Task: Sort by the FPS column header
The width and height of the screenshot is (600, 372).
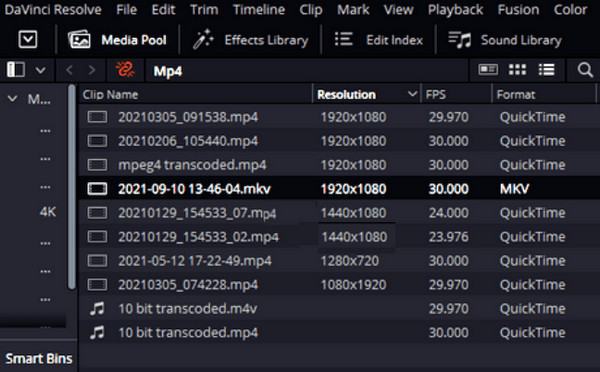Action: coord(435,95)
